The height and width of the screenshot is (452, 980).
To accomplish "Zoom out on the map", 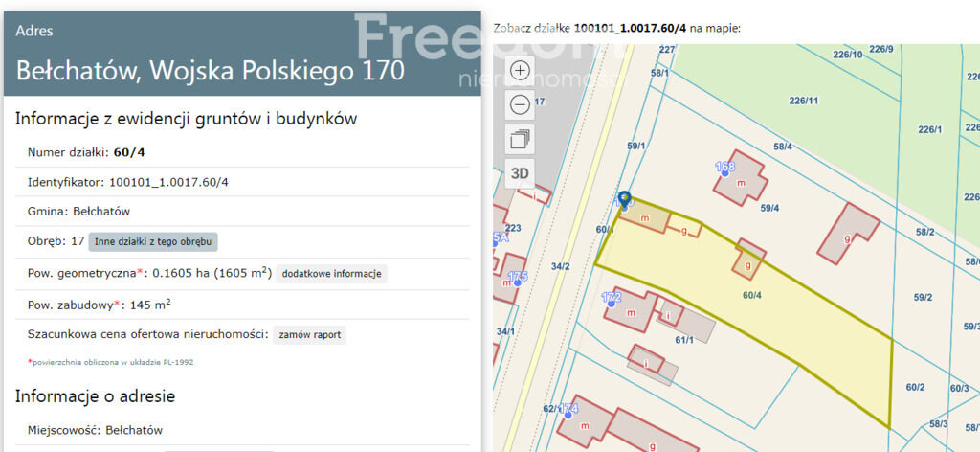I will point(520,104).
